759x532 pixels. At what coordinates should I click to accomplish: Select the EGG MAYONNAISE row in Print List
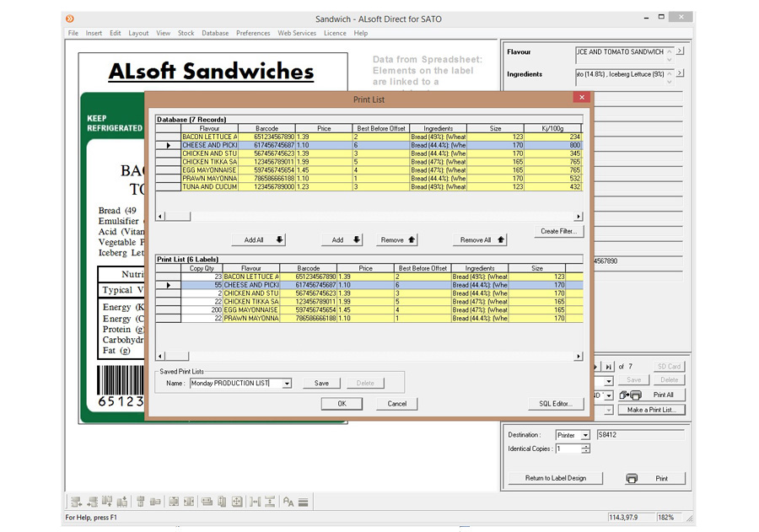[250, 310]
